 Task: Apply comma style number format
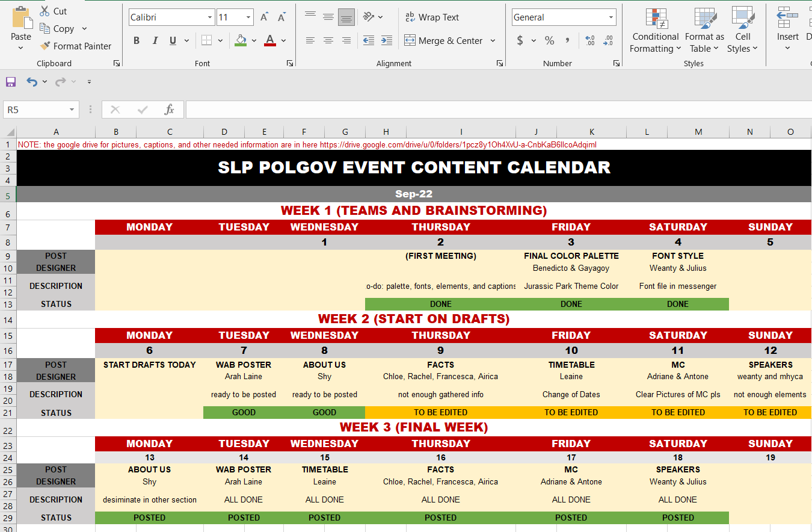point(567,40)
